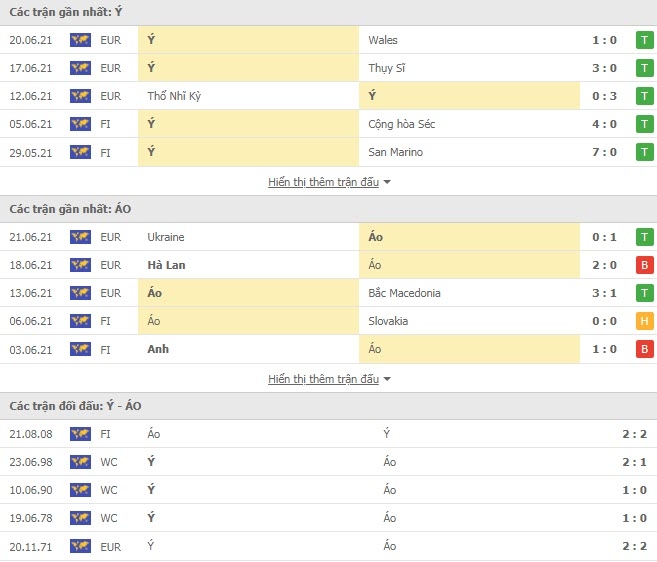This screenshot has width=657, height=562.
Task: Open the Bắc Macedonia team link
Action: [x=404, y=293]
